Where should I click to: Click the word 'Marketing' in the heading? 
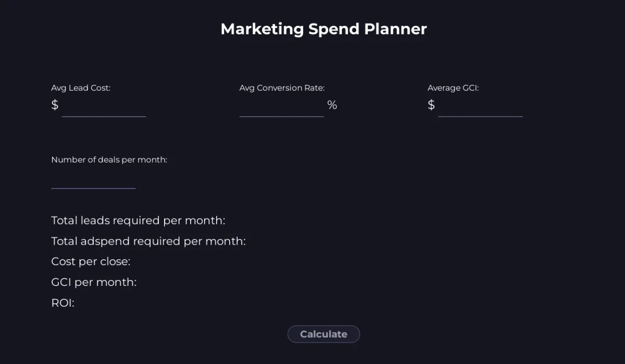coord(262,29)
